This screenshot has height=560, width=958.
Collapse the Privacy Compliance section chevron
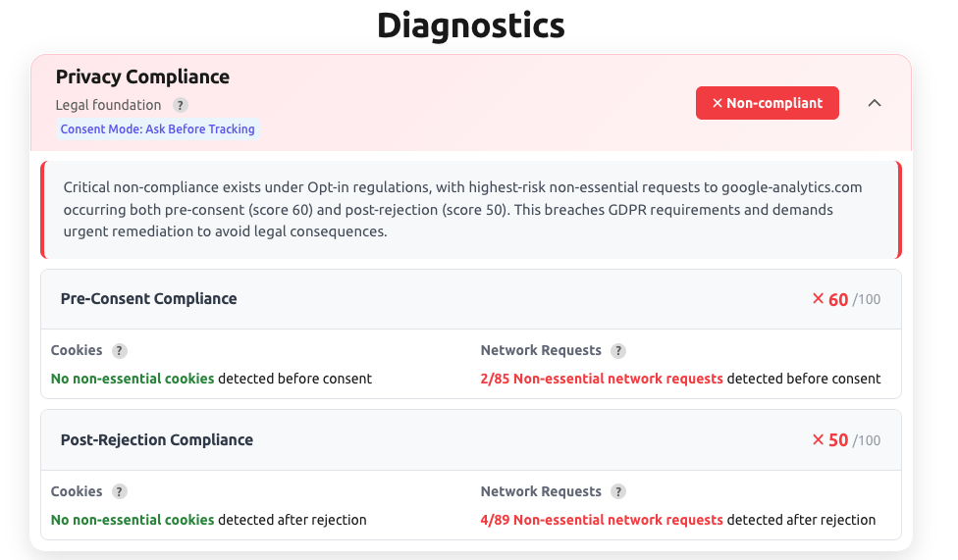[x=875, y=103]
